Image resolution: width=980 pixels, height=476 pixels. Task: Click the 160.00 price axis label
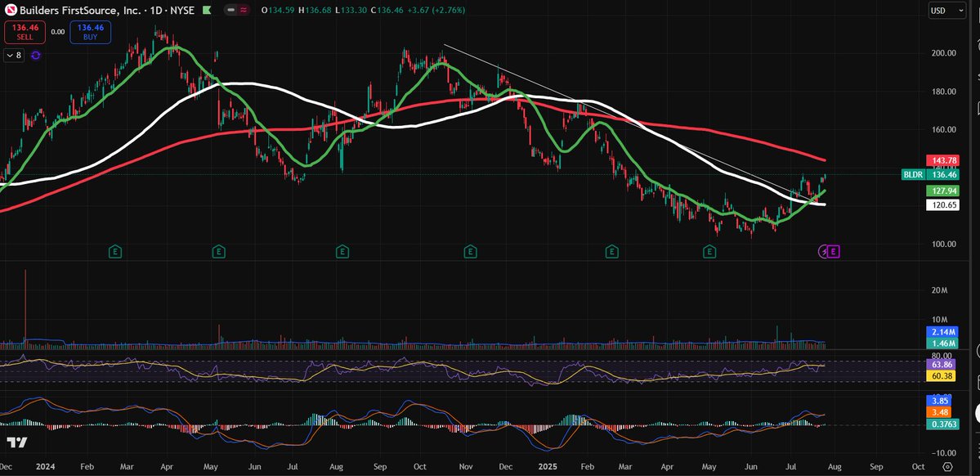(x=944, y=129)
